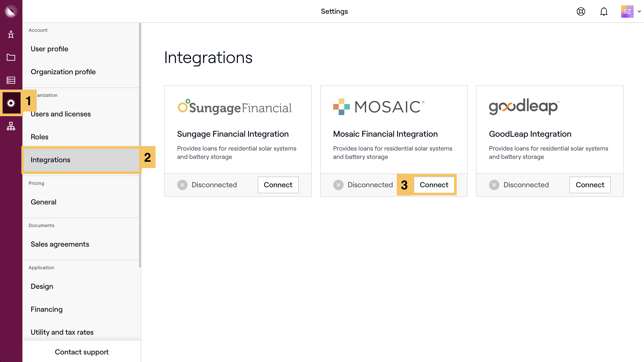
Task: Click the Contact support link
Action: 82,352
